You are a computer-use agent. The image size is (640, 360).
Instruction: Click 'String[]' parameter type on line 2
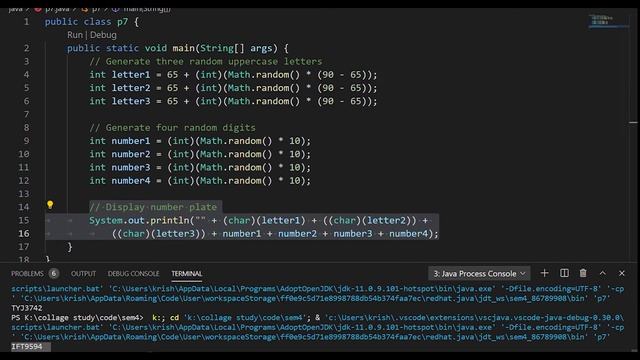(x=222, y=48)
